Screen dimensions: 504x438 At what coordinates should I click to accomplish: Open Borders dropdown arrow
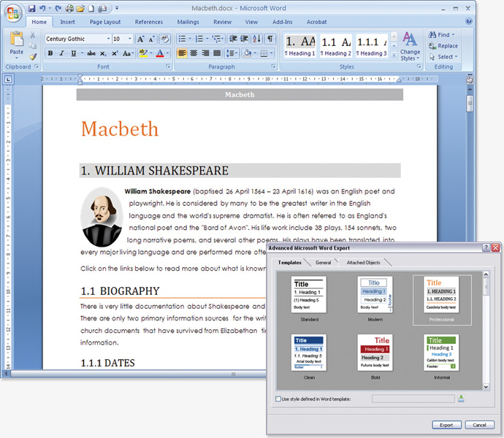[x=272, y=53]
